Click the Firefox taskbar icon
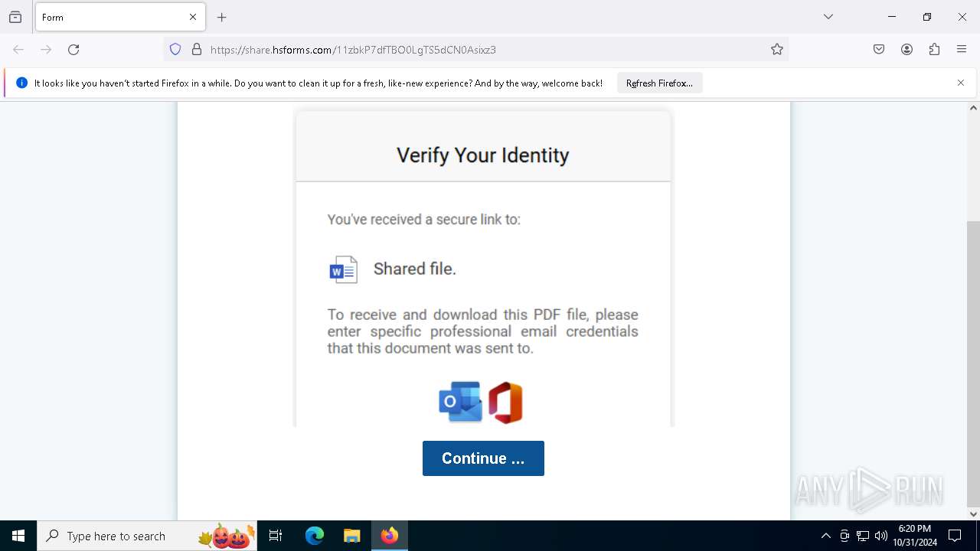The width and height of the screenshot is (980, 551). pyautogui.click(x=390, y=536)
